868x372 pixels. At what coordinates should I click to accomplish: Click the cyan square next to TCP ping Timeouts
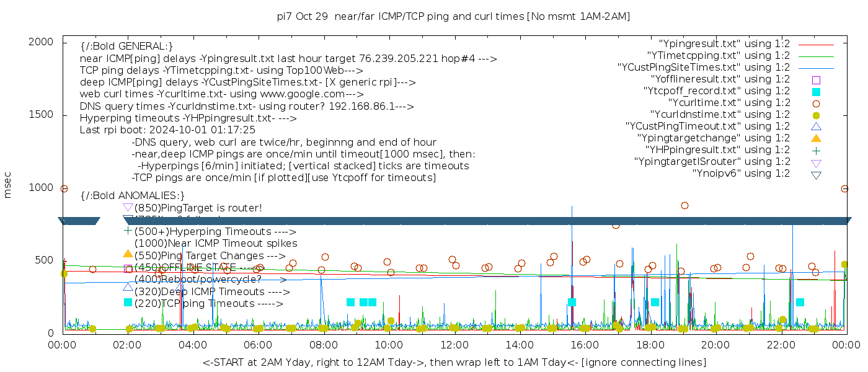click(128, 302)
